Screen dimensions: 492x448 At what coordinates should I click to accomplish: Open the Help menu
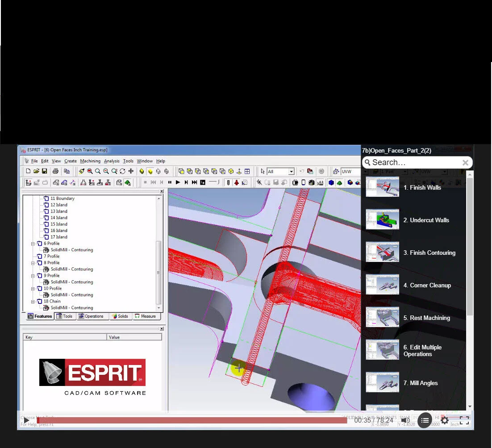click(x=160, y=161)
